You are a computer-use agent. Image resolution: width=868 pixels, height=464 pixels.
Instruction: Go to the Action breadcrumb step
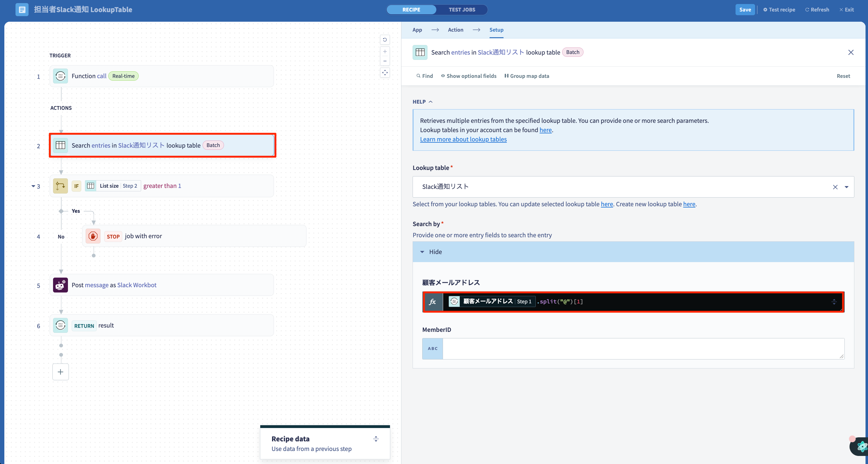[456, 30]
